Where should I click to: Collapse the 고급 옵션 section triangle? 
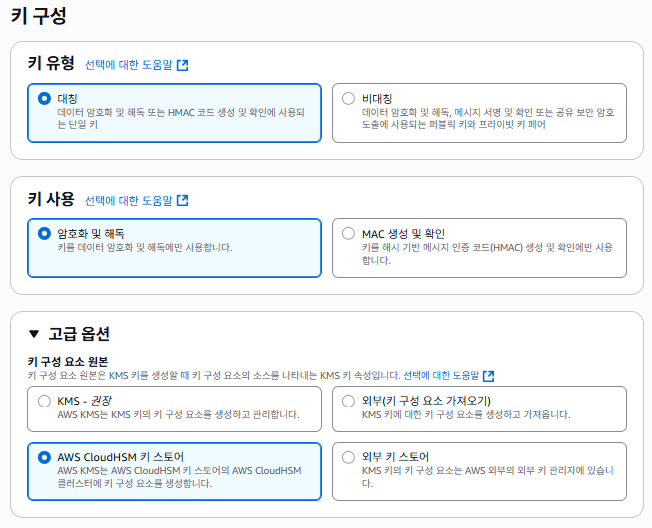point(34,334)
